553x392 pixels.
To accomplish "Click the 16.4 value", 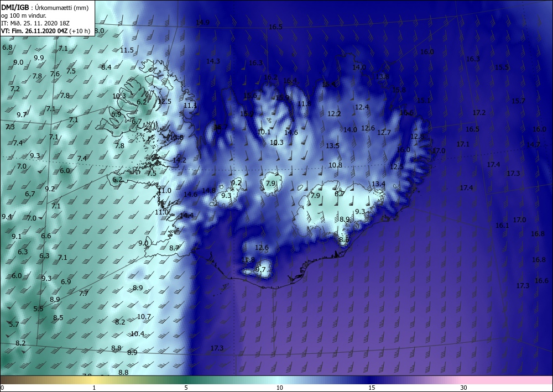I will click(290, 81).
